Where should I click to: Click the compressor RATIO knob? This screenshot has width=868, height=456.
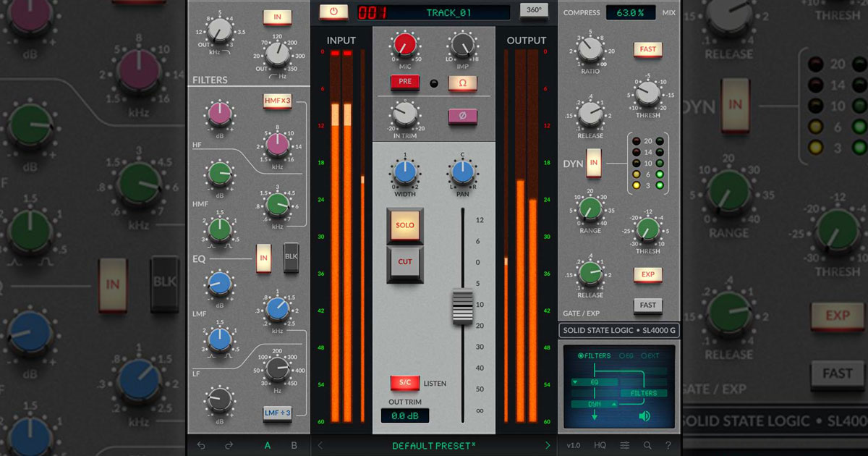click(590, 49)
